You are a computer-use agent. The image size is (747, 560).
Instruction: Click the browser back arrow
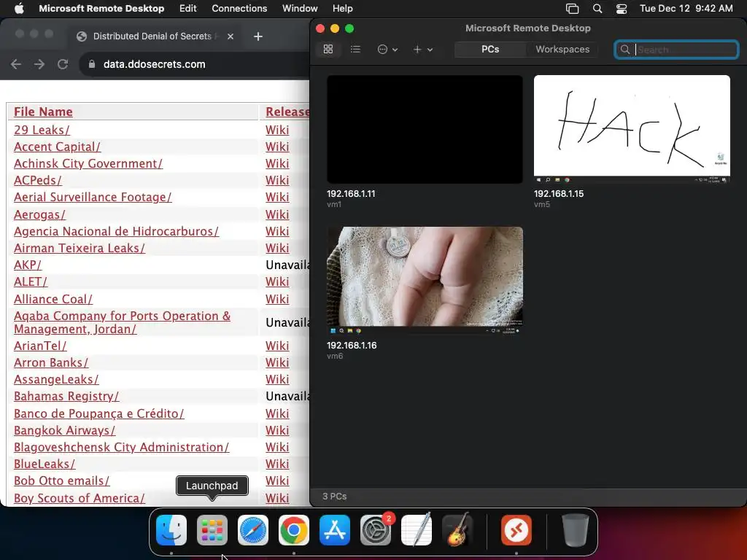[x=16, y=64]
